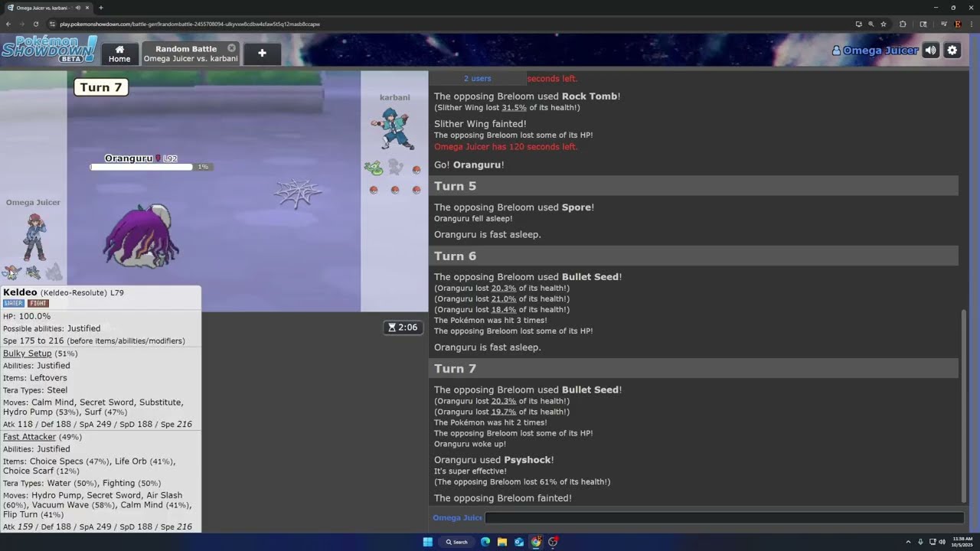Click the chat log scrollbar
This screenshot has height=551, width=980.
tap(963, 406)
